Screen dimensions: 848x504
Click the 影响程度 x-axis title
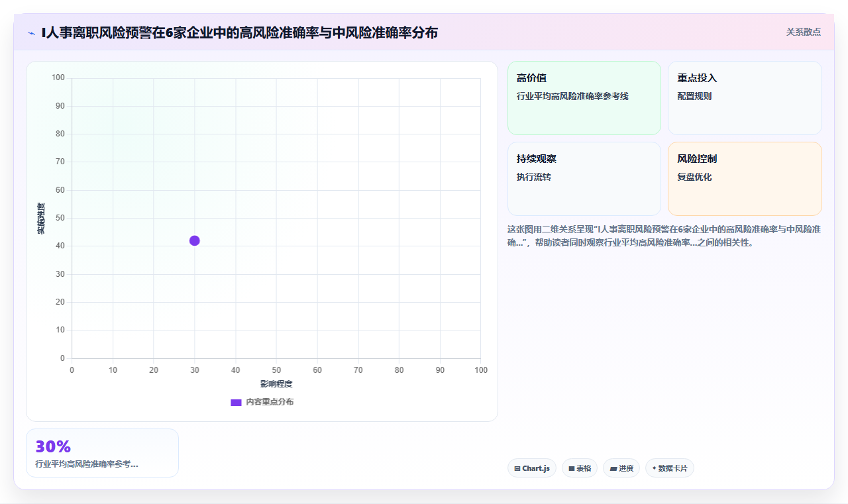276,384
